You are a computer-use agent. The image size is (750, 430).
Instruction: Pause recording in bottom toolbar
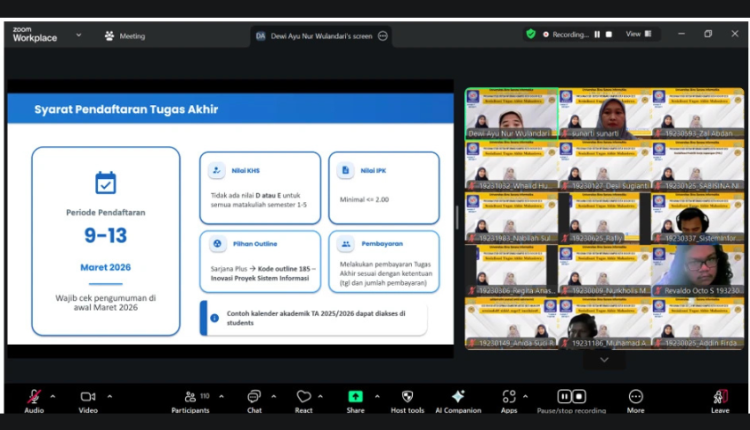click(564, 397)
